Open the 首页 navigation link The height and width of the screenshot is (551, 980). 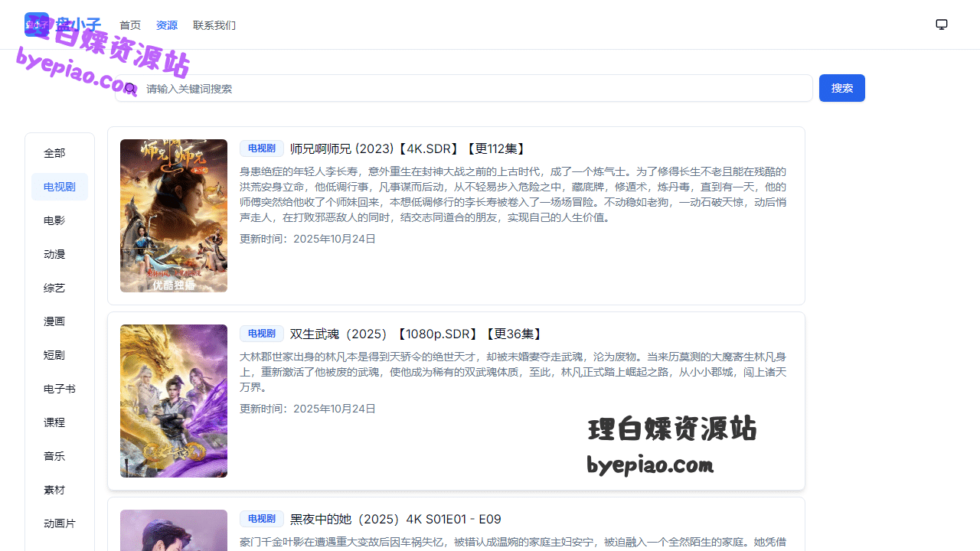click(130, 25)
